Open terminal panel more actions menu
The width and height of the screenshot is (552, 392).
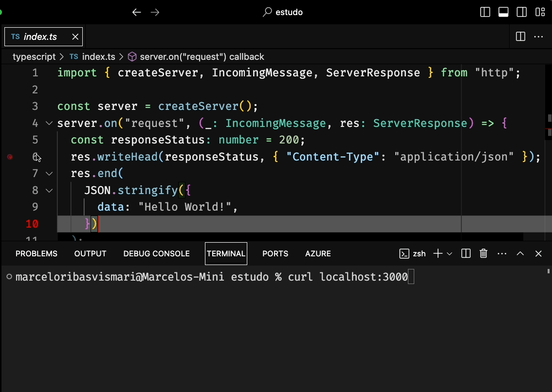click(502, 254)
